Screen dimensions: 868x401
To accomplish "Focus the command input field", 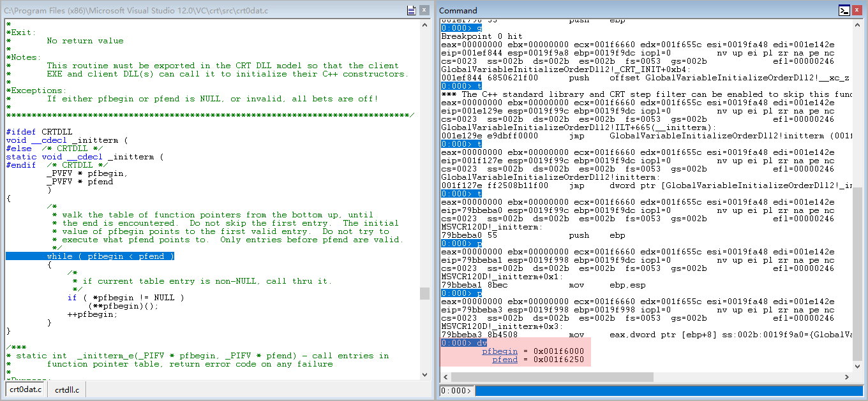I will coord(668,391).
